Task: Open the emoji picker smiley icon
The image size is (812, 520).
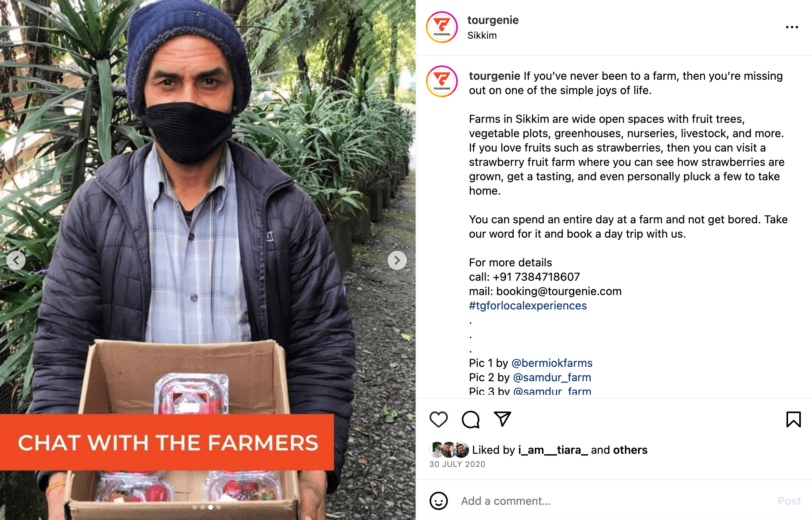Action: click(438, 501)
